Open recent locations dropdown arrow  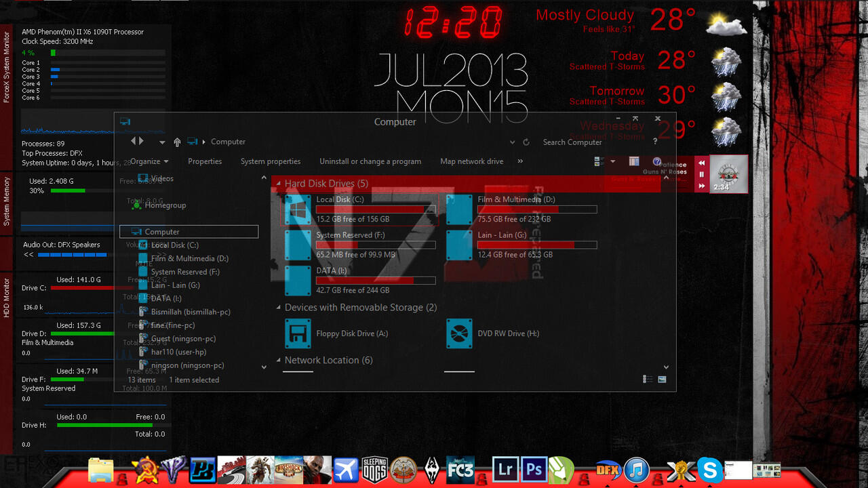pyautogui.click(x=162, y=142)
